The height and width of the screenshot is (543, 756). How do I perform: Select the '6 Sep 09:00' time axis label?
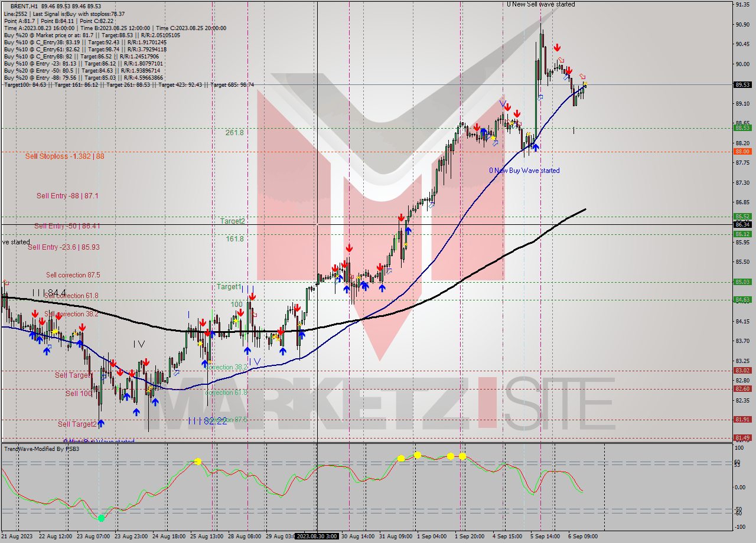point(583,537)
